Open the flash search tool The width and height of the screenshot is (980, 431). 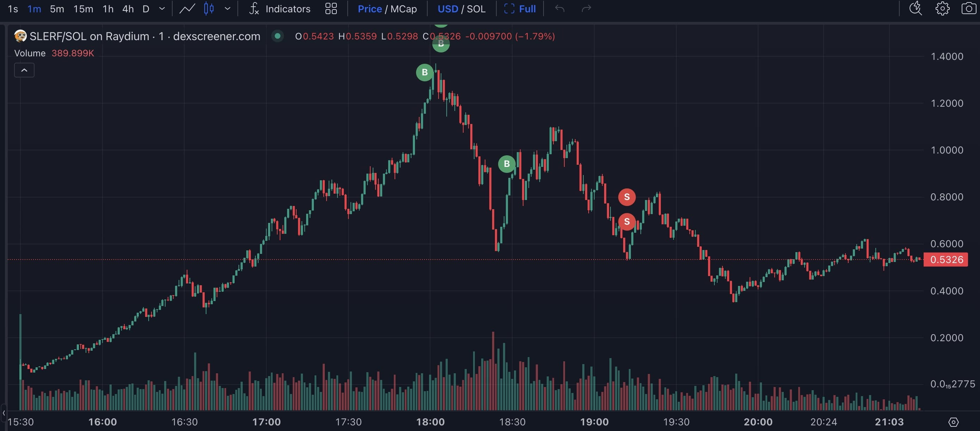tap(915, 8)
